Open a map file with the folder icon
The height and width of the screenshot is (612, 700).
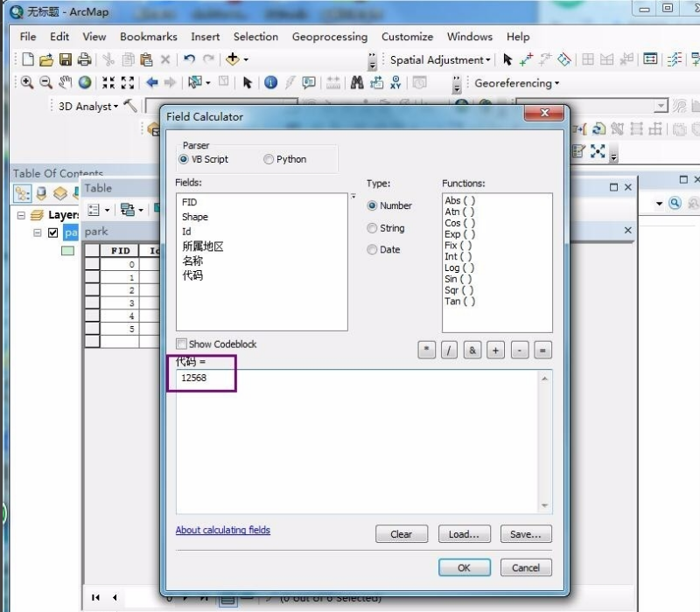coord(46,59)
